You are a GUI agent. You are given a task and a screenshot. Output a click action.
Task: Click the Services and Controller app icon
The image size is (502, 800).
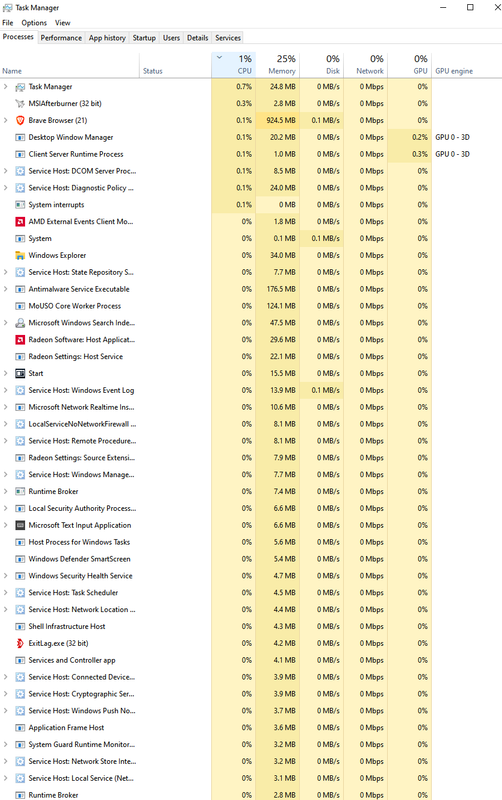20,660
